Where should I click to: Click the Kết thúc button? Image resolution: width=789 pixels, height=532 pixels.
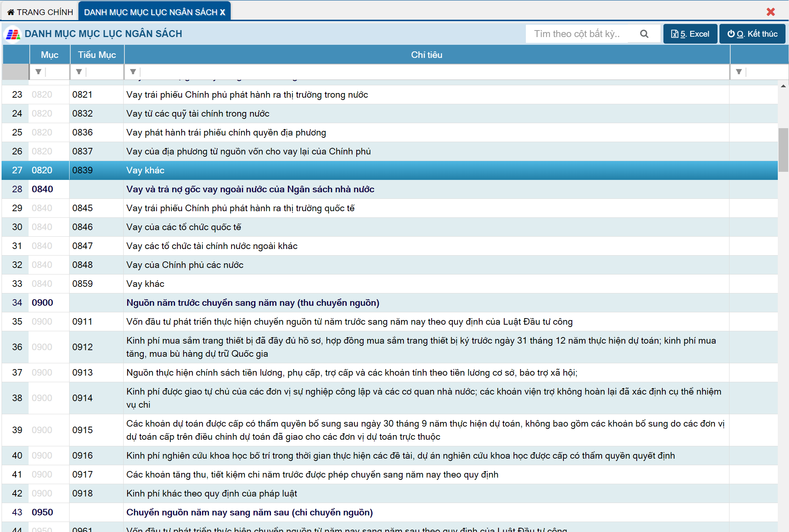(x=752, y=34)
